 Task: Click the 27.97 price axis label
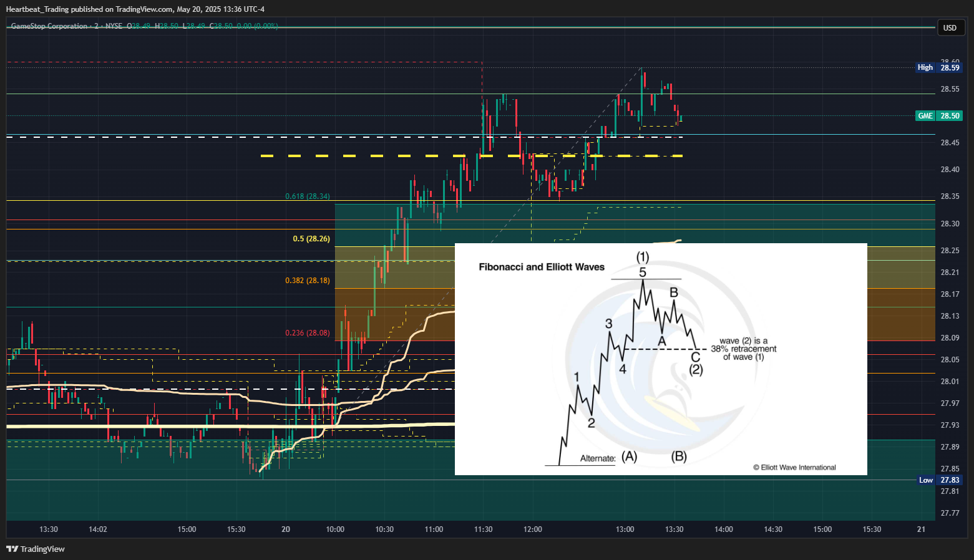click(950, 403)
